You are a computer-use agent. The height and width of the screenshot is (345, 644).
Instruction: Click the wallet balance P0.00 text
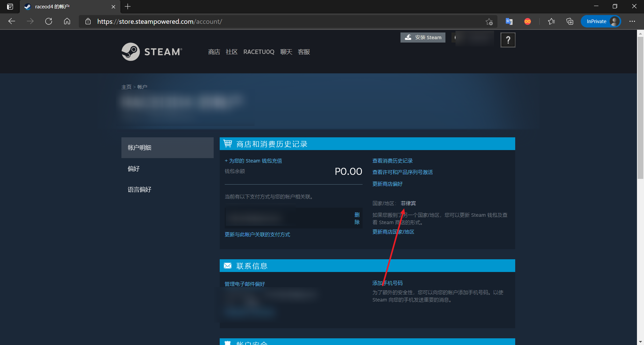coord(348,171)
